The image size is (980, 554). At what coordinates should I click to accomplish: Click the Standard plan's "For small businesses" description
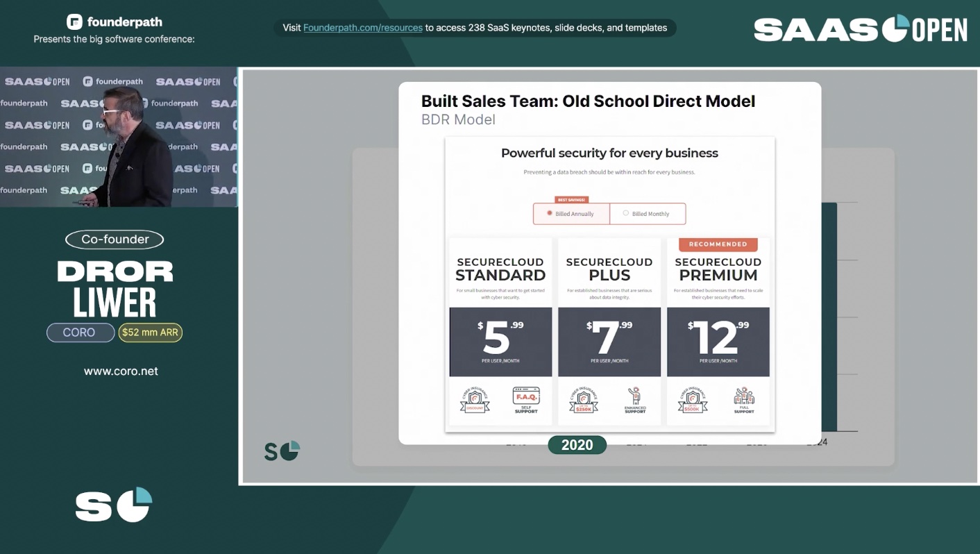(500, 294)
